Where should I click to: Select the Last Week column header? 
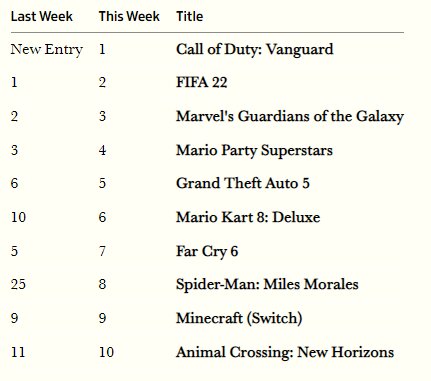[x=42, y=16]
